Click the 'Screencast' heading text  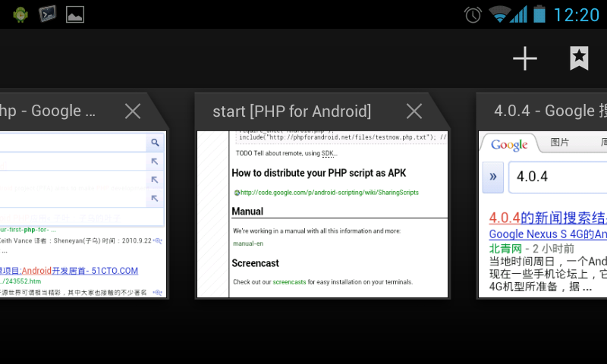click(x=255, y=263)
